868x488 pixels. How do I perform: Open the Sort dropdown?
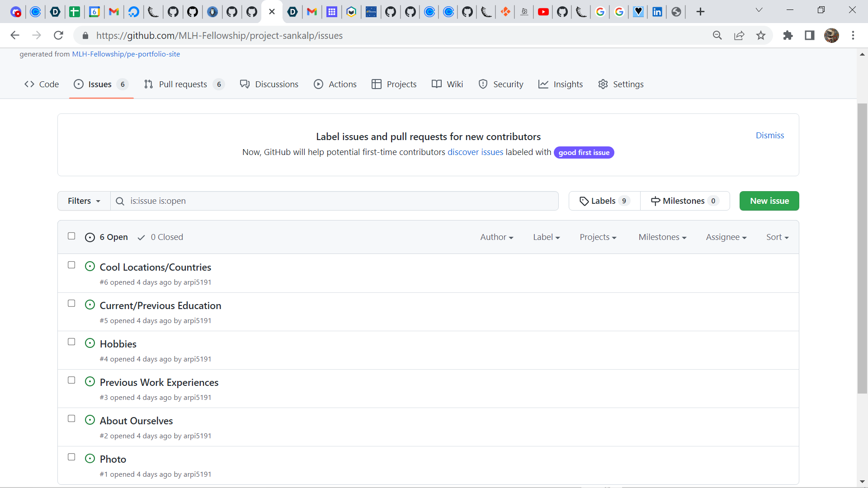(x=777, y=237)
